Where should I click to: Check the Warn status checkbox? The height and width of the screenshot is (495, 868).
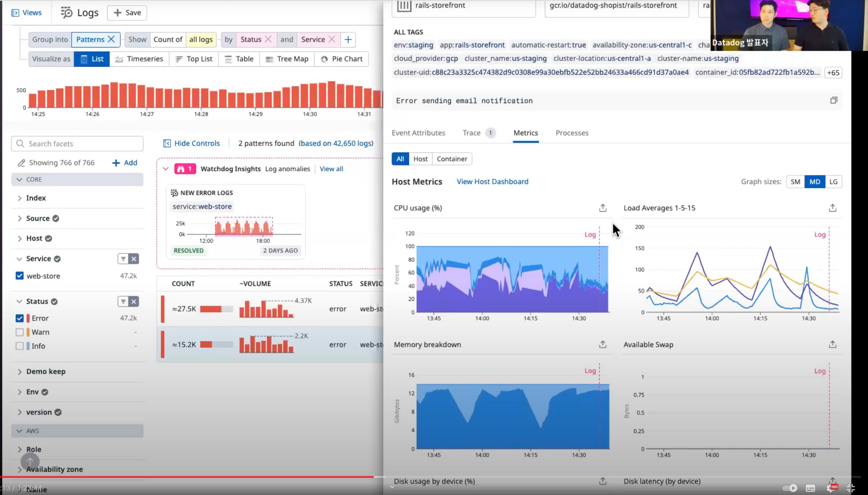coord(20,332)
